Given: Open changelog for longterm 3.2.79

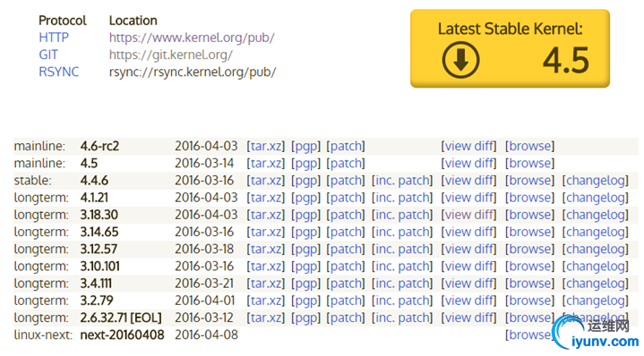Looking at the screenshot, I should pyautogui.click(x=596, y=301).
